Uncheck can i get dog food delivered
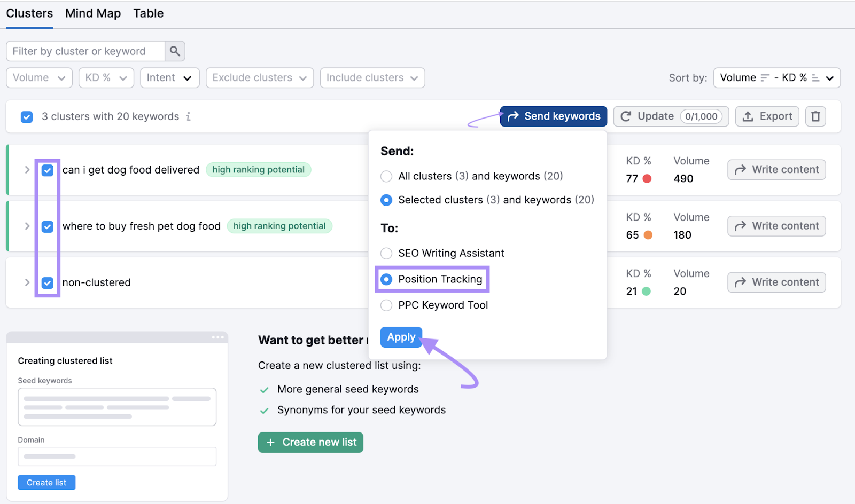Image resolution: width=855 pixels, height=504 pixels. point(48,170)
